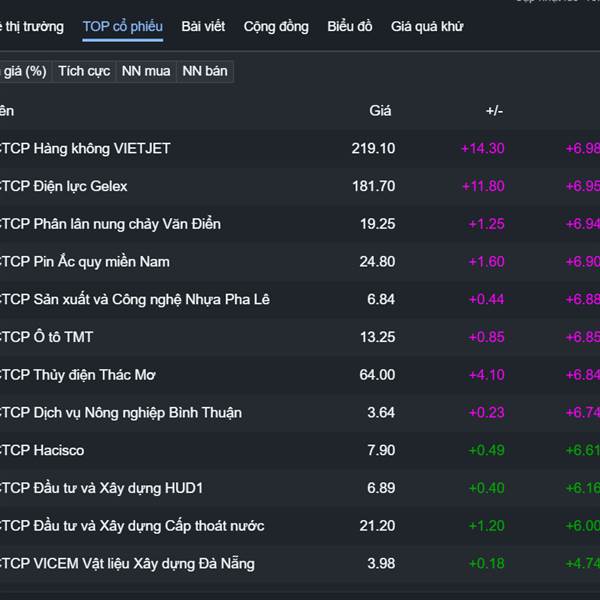This screenshot has height=600, width=600.
Task: Sort by the Giá column header
Action: pyautogui.click(x=380, y=111)
